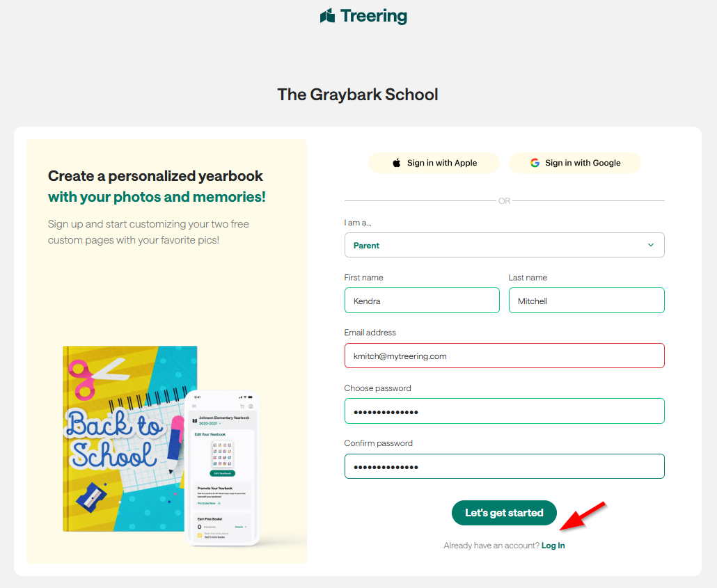Click the Edit Yearbook button in mockup
The height and width of the screenshot is (588, 717).
coord(223,473)
